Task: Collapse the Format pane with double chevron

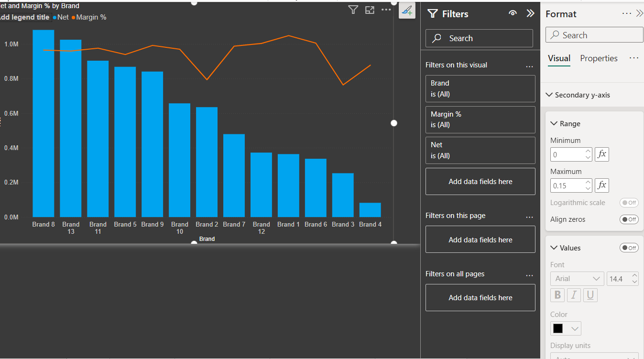Action: coord(640,14)
